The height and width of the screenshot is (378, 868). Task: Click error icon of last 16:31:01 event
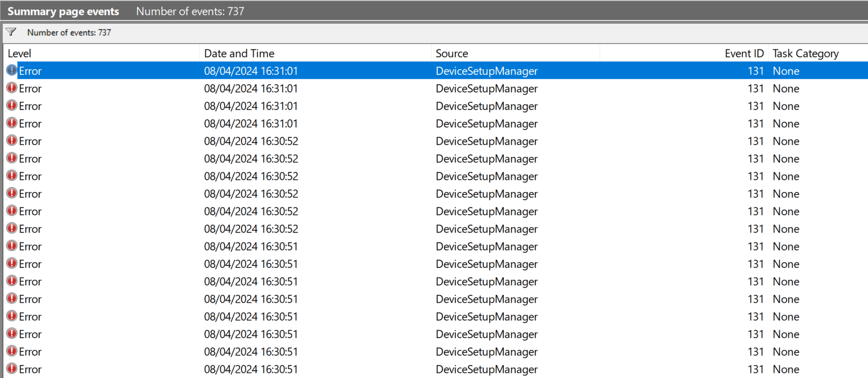pos(12,123)
